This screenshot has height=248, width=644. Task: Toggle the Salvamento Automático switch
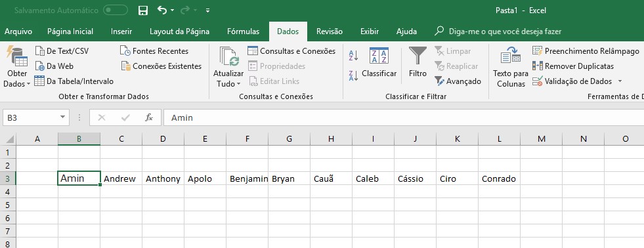(x=116, y=10)
